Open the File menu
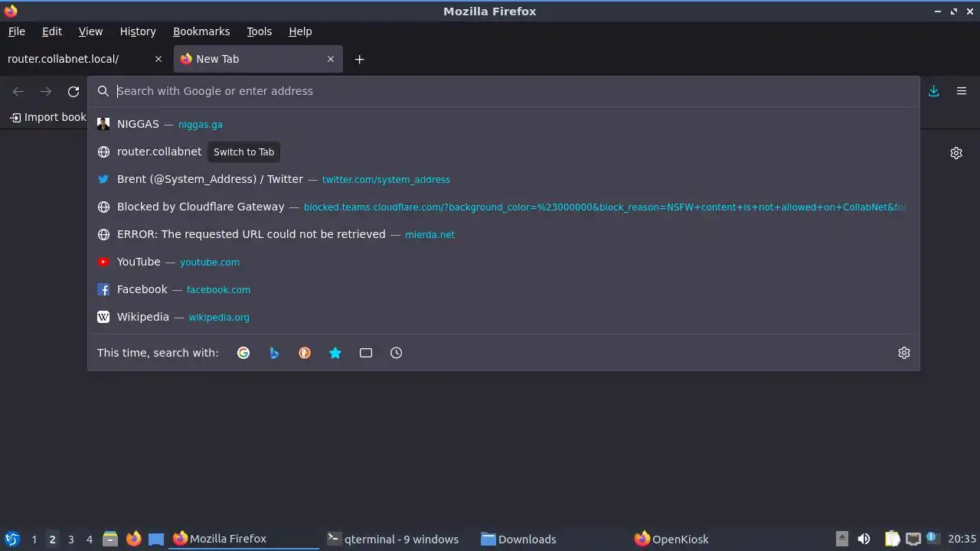 click(16, 31)
